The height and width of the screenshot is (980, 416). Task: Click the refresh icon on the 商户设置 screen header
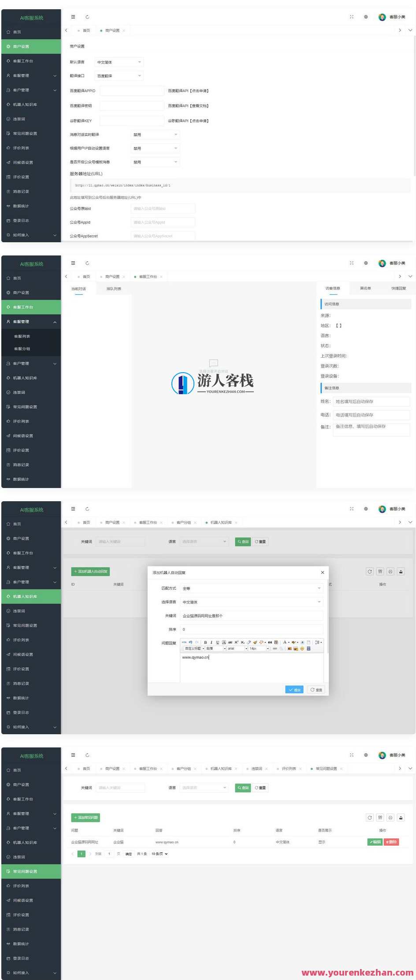coord(87,17)
